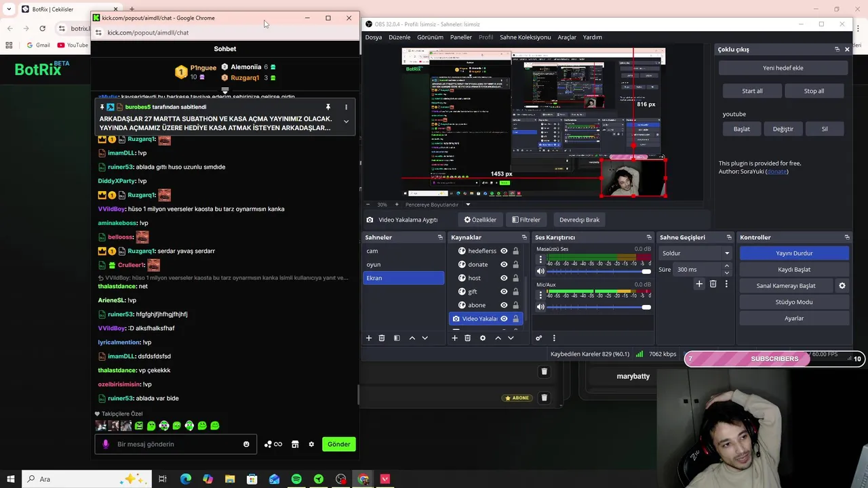Open emoji picker in chat message box
Image resolution: width=868 pixels, height=488 pixels.
pos(246,444)
